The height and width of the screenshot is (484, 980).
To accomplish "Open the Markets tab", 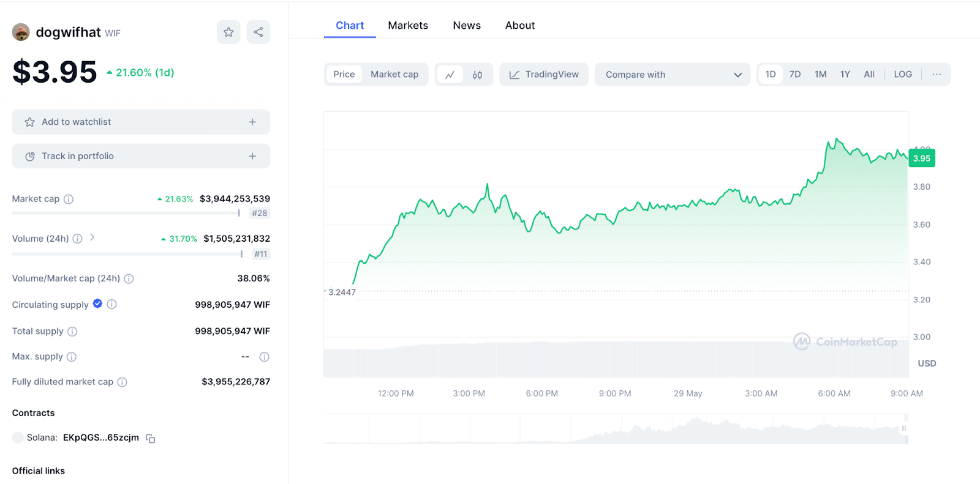I will click(x=408, y=26).
